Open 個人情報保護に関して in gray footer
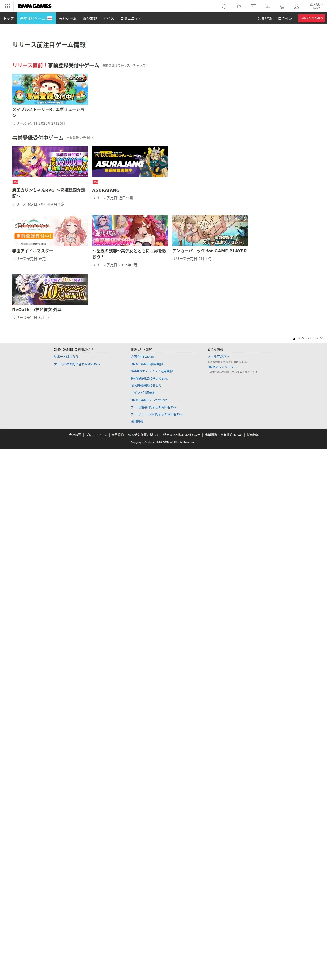Image resolution: width=327 pixels, height=980 pixels. pos(146,385)
